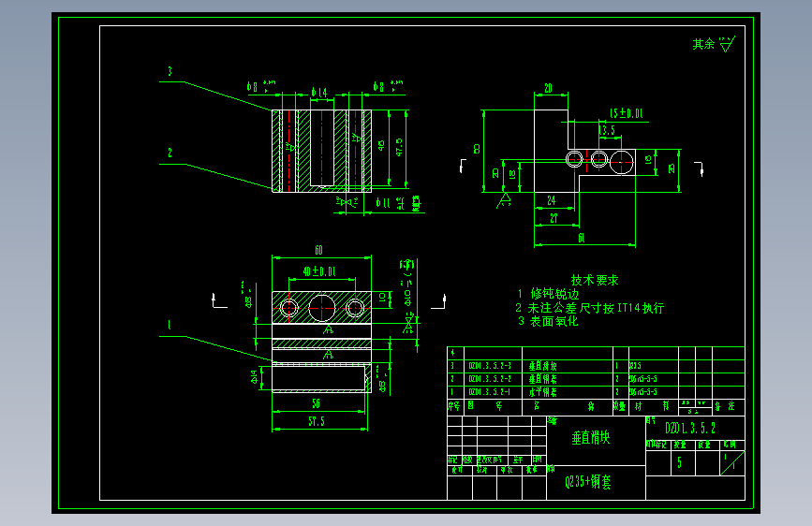The width and height of the screenshot is (812, 526).
Task: Click dimension '13.5' in side view
Action: click(608, 129)
